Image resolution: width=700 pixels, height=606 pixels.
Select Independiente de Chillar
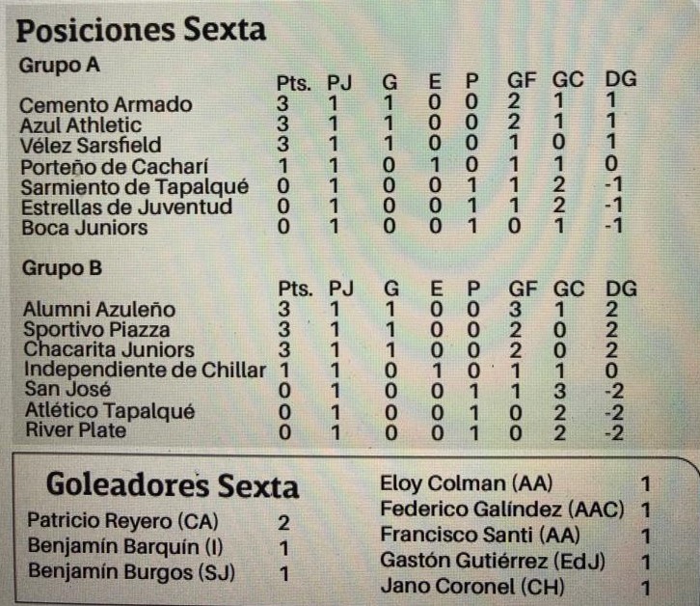[x=145, y=370]
